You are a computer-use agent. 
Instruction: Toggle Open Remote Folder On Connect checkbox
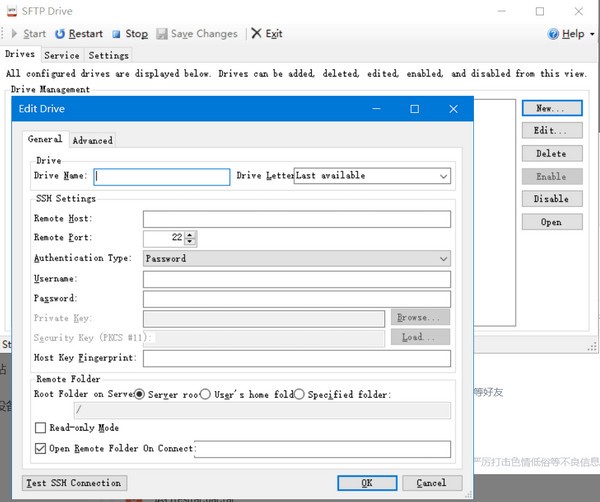point(40,448)
